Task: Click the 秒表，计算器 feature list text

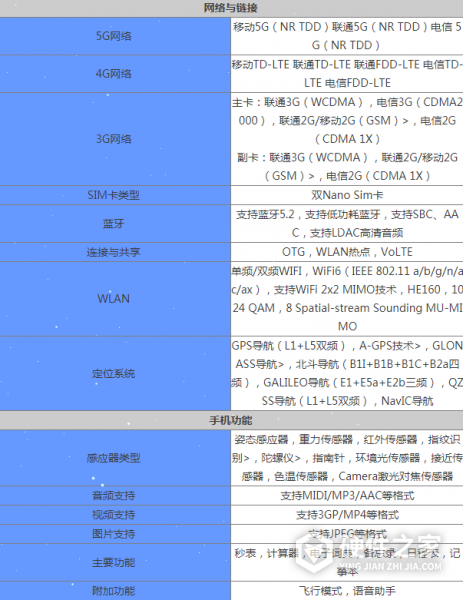Action: point(347,562)
